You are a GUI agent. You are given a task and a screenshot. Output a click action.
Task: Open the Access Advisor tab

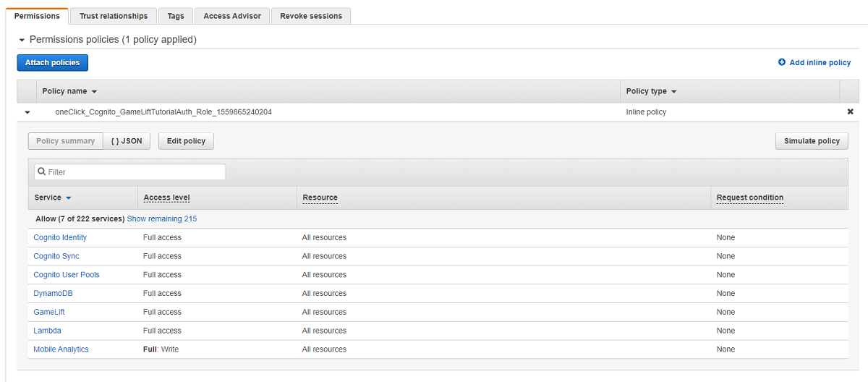tap(232, 16)
